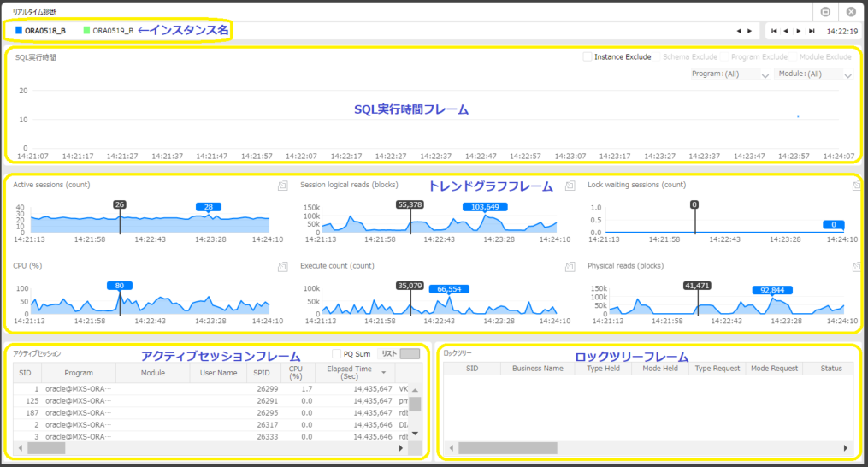The width and height of the screenshot is (868, 467).
Task: Jump to the first time point
Action: click(774, 31)
